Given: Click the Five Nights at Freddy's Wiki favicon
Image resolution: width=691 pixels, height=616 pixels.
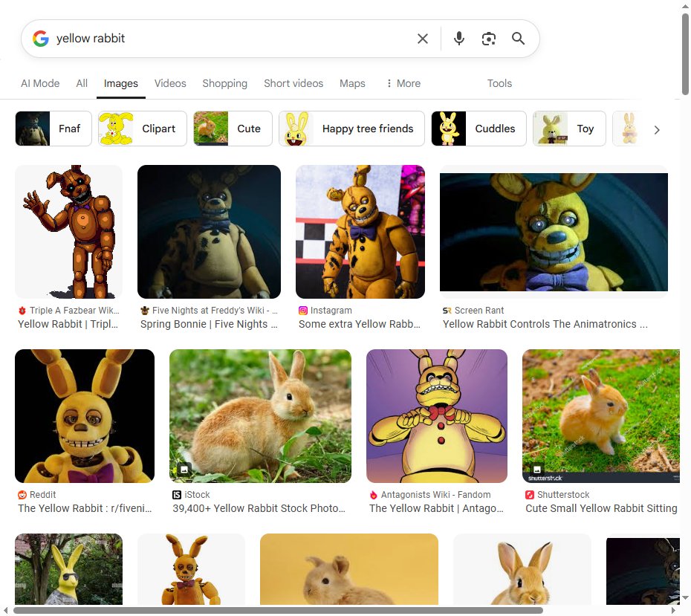Looking at the screenshot, I should pos(145,311).
